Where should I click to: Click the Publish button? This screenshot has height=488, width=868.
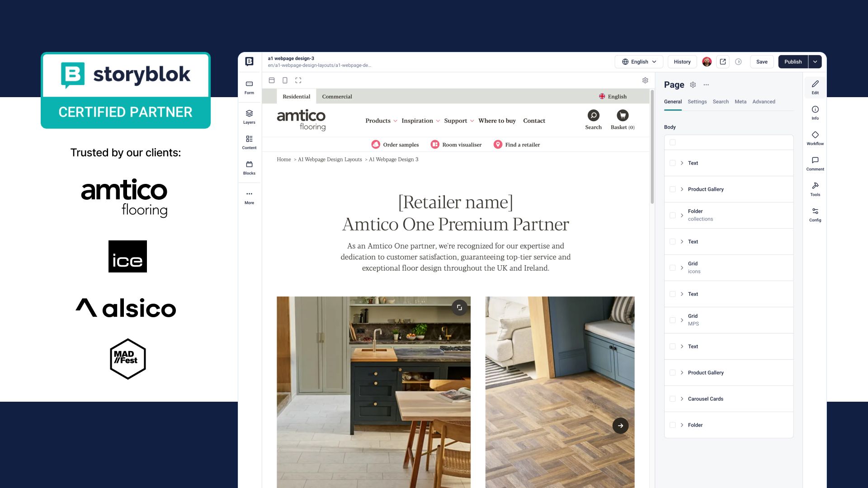(x=793, y=62)
